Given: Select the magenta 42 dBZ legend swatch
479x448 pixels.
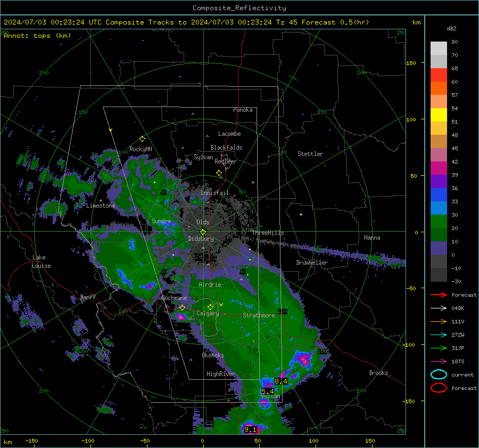Looking at the screenshot, I should coord(439,168).
